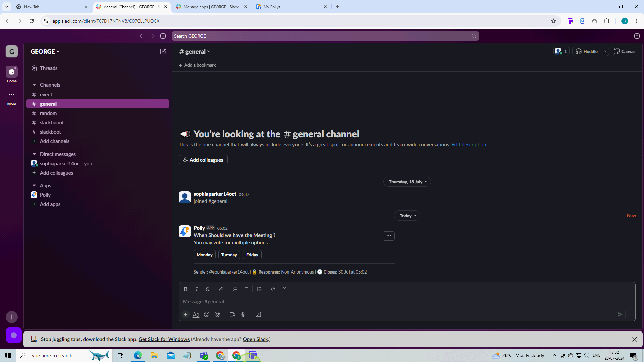Mention someone with the @ icon
This screenshot has height=362, width=644.
pyautogui.click(x=217, y=314)
